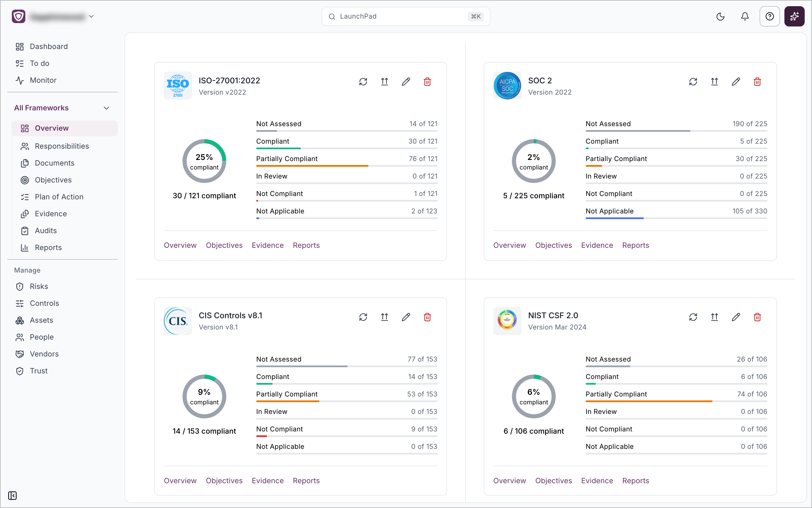Collapse the sidebar panel
Viewport: 812px width, 508px height.
pyautogui.click(x=12, y=495)
